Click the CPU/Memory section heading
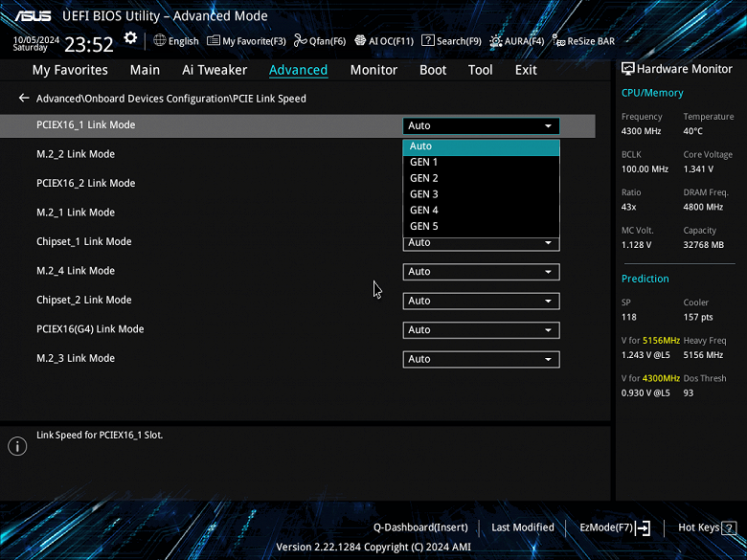Screen dimensions: 747x560 (x=652, y=93)
